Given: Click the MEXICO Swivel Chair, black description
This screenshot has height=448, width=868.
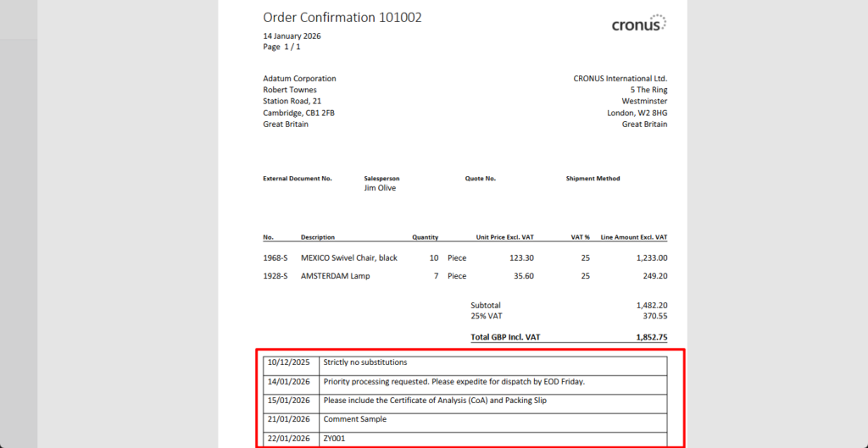Looking at the screenshot, I should [349, 257].
